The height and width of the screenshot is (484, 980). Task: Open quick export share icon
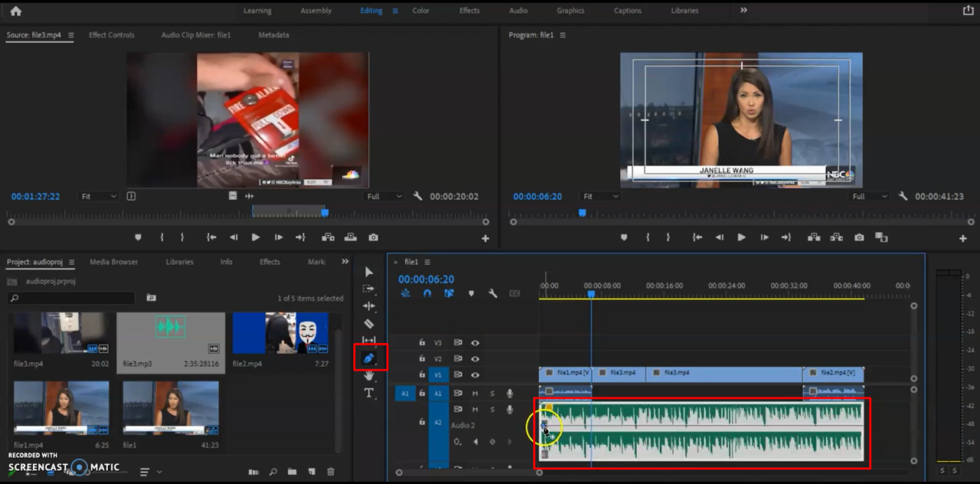point(967,11)
